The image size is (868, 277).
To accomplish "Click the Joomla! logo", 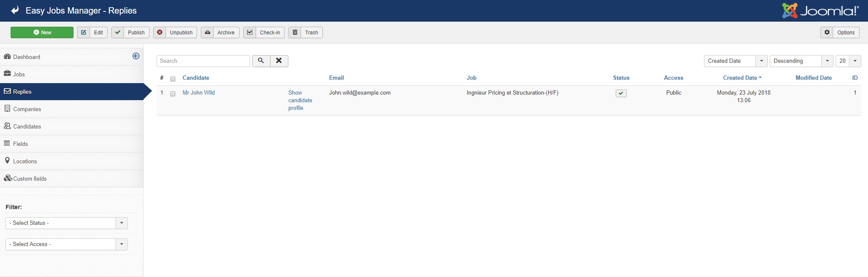I will [820, 11].
